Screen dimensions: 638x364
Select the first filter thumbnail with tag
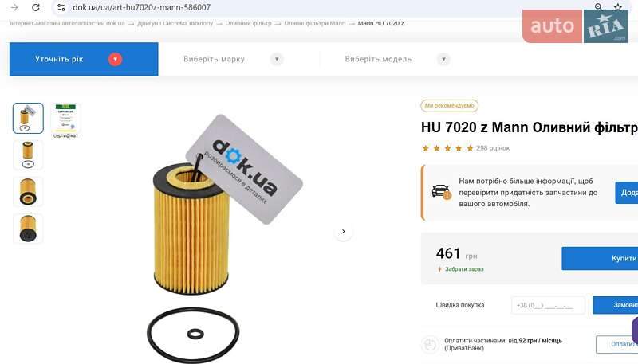click(28, 118)
